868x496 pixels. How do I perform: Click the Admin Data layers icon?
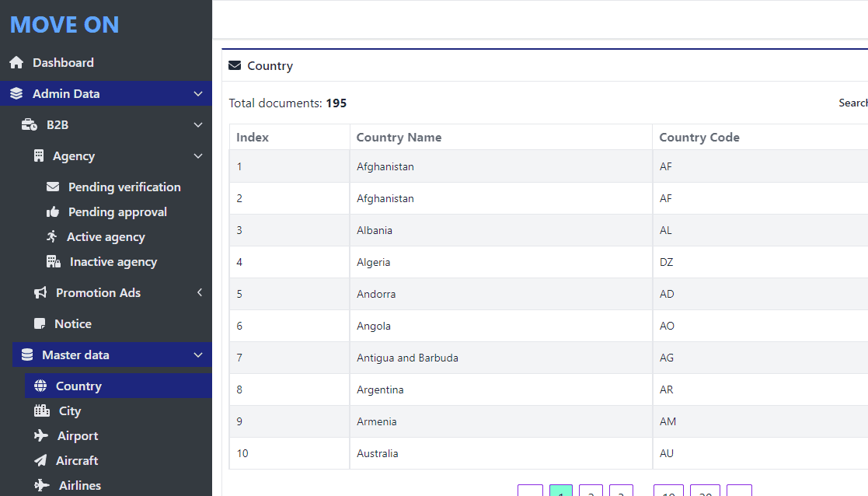click(16, 94)
